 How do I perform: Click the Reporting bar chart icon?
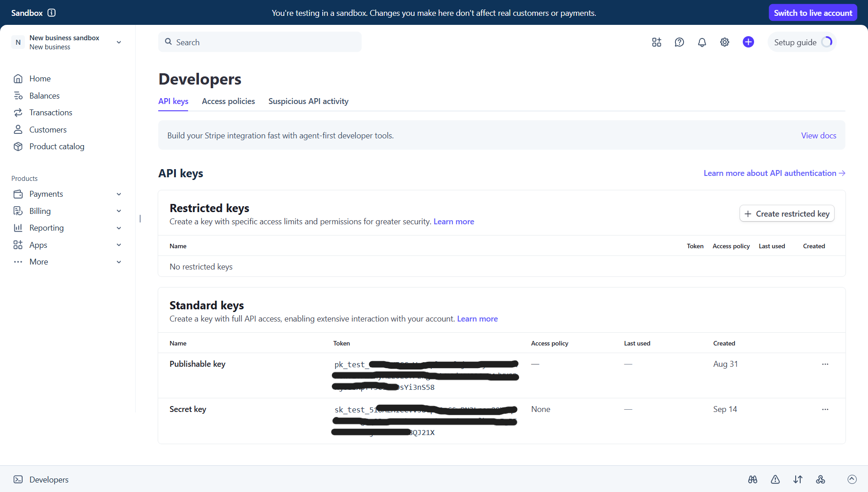[x=18, y=228]
